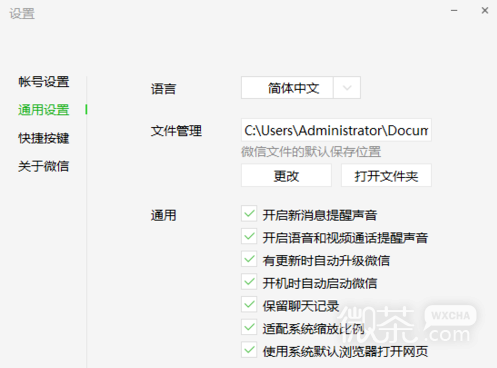Click the 文件管理 label
This screenshot has width=497, height=368.
click(x=176, y=130)
